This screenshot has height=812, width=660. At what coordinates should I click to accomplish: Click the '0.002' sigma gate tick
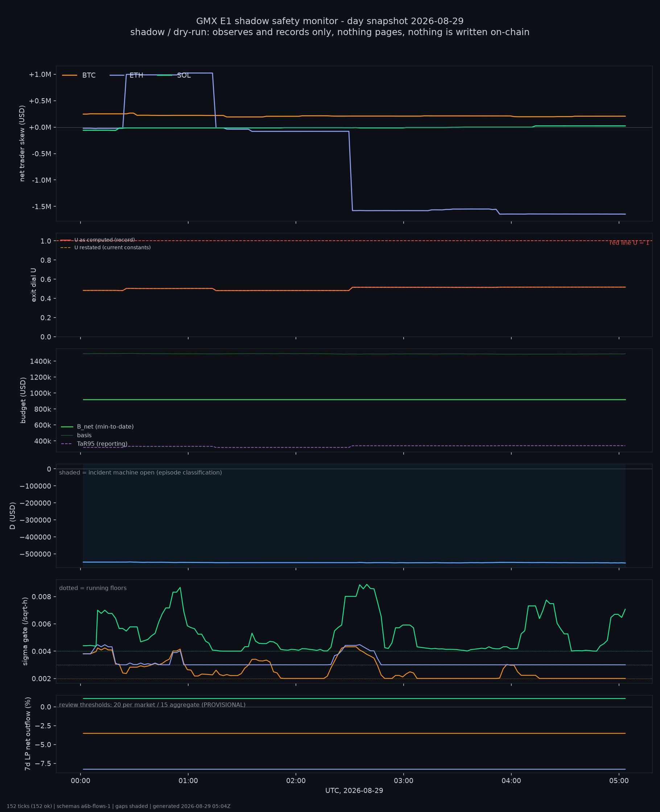click(x=41, y=679)
